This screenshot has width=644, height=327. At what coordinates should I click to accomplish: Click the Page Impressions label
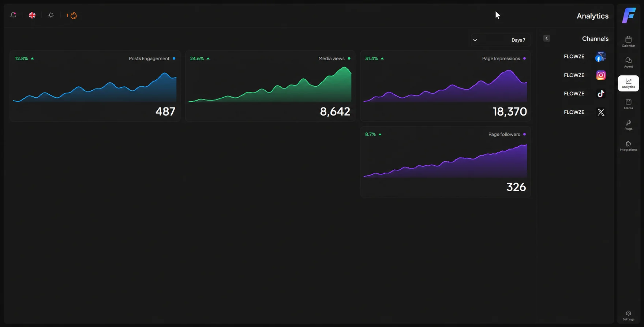pos(501,59)
